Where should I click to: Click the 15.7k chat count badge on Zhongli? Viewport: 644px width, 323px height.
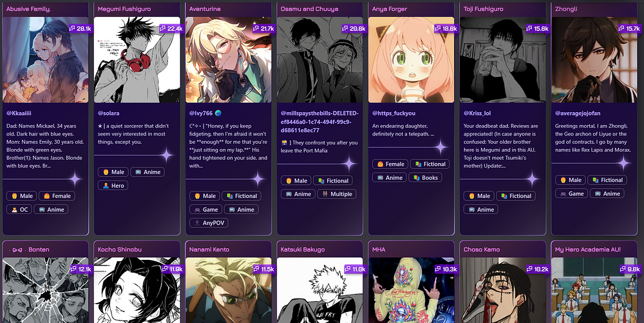(629, 28)
